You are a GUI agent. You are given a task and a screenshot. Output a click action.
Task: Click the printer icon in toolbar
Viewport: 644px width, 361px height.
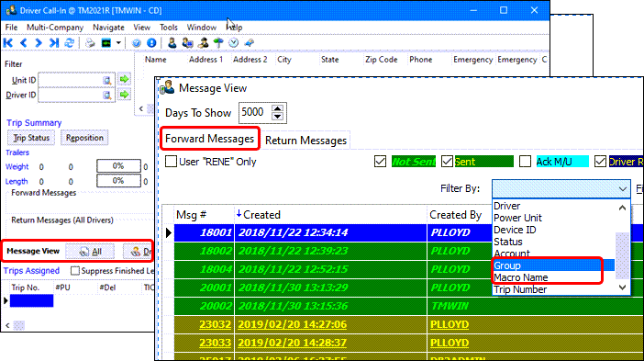pyautogui.click(x=90, y=43)
